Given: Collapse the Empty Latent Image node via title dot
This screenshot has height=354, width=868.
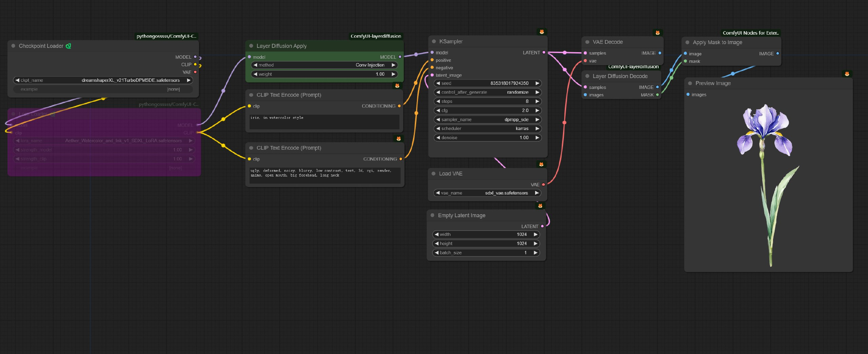Looking at the screenshot, I should pyautogui.click(x=432, y=215).
